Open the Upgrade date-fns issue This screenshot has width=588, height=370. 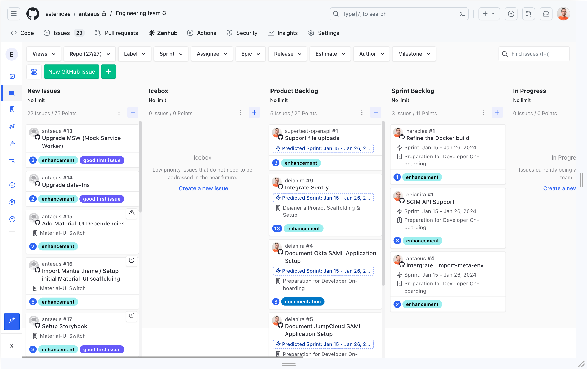66,185
